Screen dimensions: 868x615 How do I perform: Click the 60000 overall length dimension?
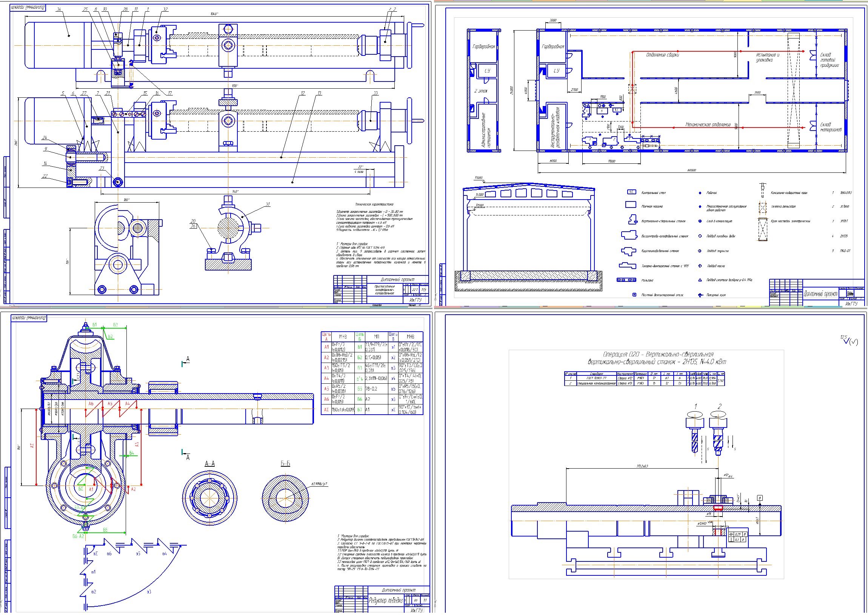(691, 170)
